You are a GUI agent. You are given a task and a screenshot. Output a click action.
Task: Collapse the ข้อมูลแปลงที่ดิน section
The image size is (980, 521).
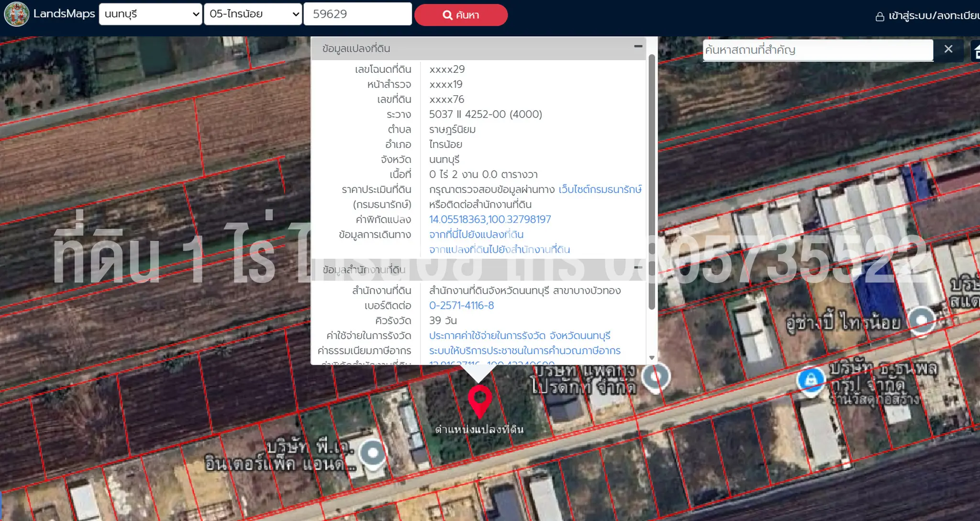pyautogui.click(x=638, y=46)
